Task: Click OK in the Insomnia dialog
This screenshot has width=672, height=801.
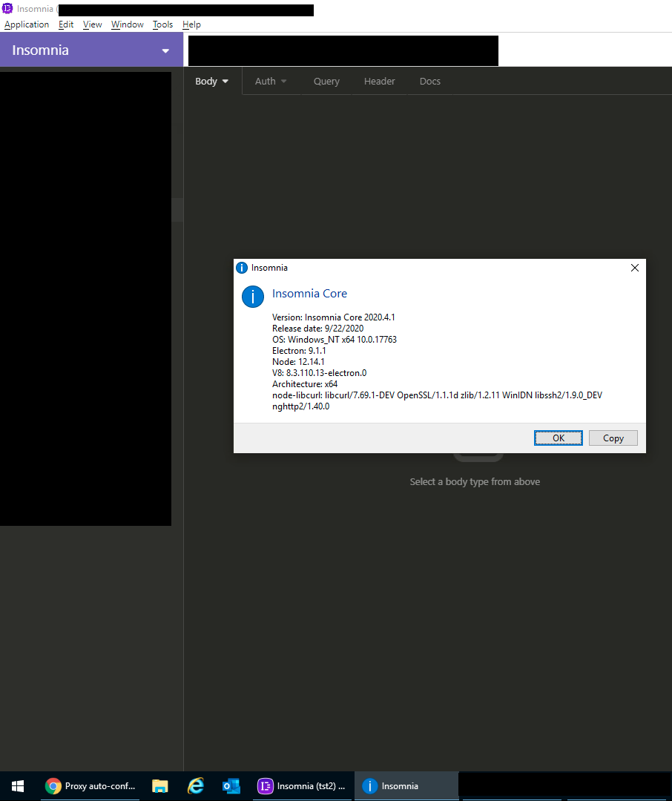Action: (x=558, y=438)
